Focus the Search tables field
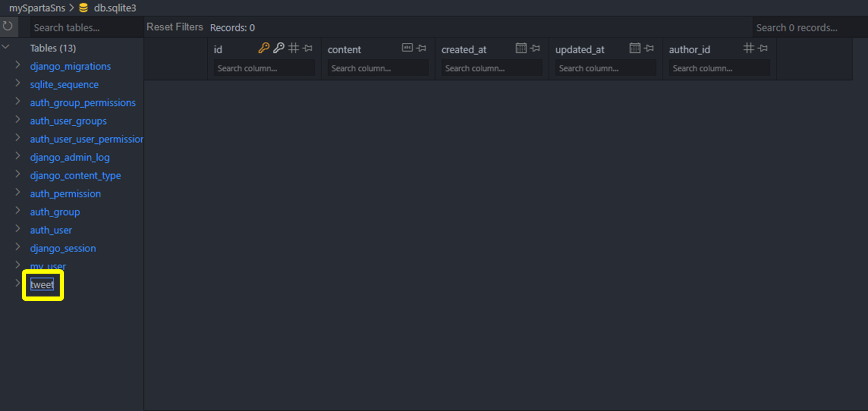Screen dimensions: 868x411 click(87, 28)
